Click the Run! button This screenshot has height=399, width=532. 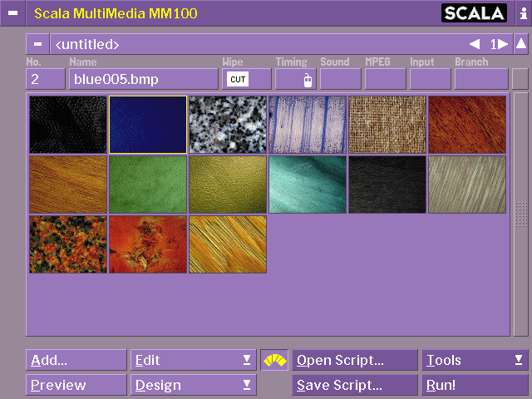pos(474,385)
